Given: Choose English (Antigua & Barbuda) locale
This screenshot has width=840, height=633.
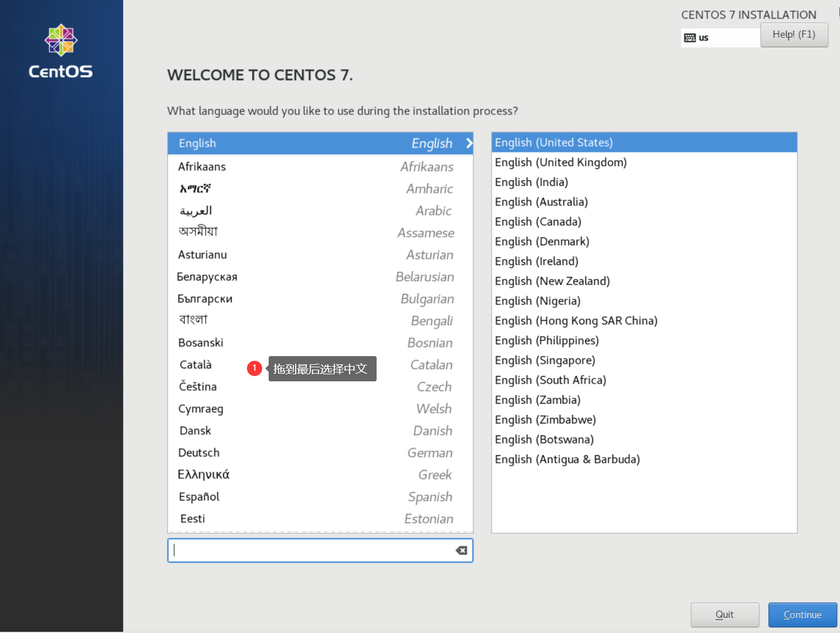Looking at the screenshot, I should [x=644, y=459].
